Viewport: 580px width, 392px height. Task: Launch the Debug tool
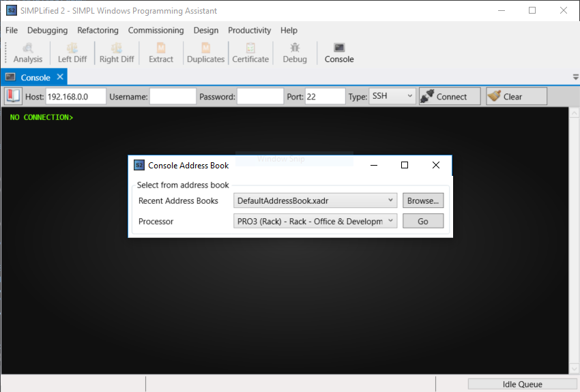[x=295, y=53]
